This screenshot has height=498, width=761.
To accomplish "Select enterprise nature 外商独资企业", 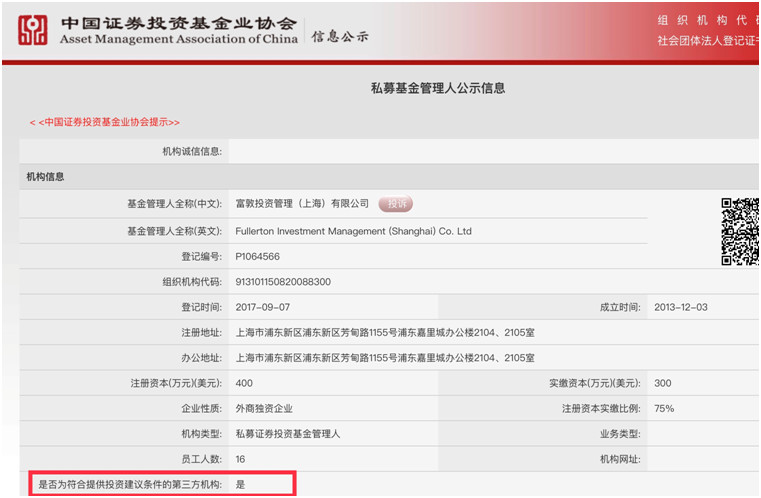I will tap(264, 409).
